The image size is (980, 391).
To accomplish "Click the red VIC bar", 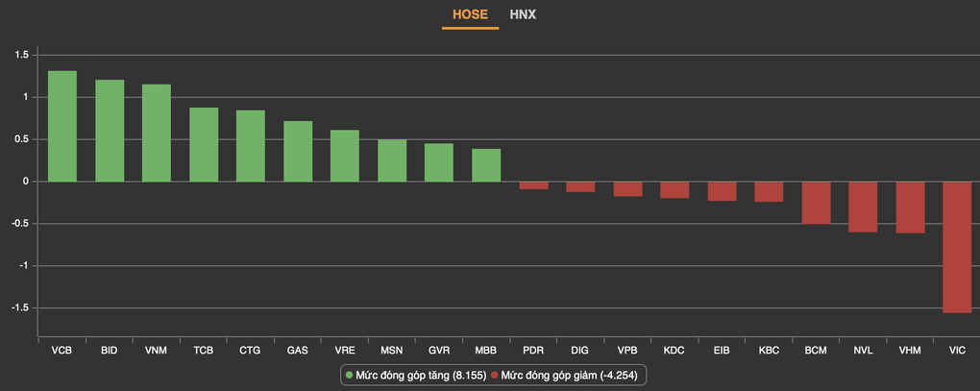I will [x=957, y=247].
